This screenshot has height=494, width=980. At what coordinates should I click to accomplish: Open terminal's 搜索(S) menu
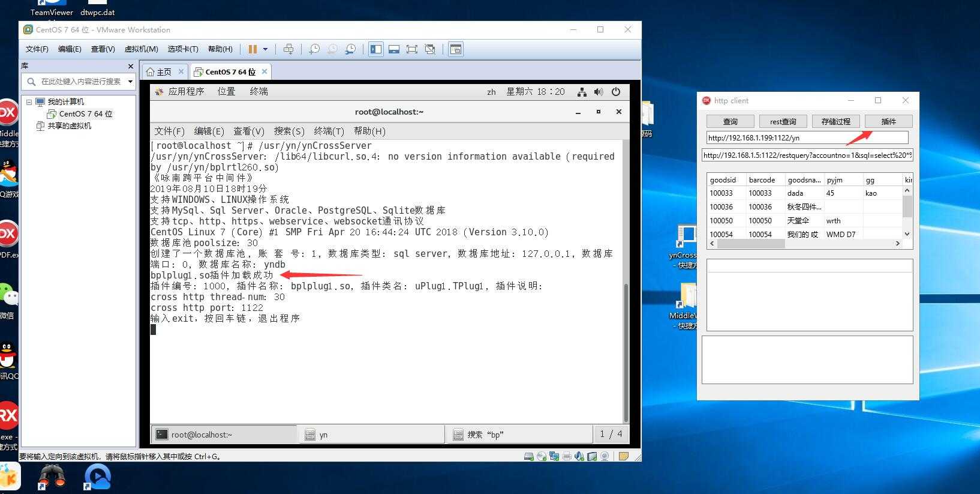coord(289,131)
